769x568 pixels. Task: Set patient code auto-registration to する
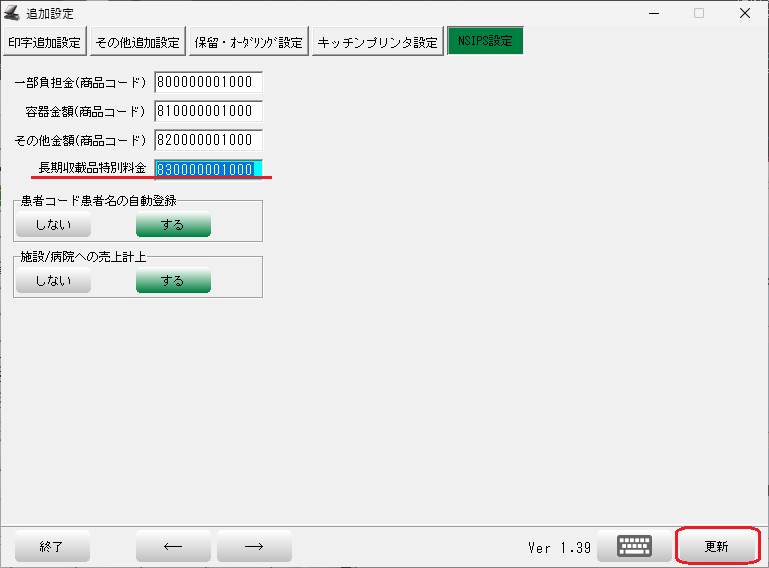click(173, 225)
